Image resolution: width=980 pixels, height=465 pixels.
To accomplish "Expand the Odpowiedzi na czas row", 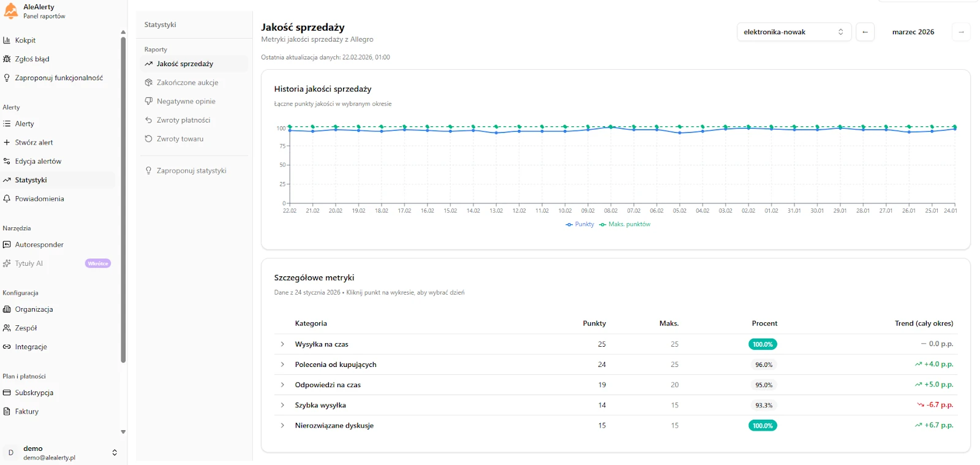I will 282,385.
